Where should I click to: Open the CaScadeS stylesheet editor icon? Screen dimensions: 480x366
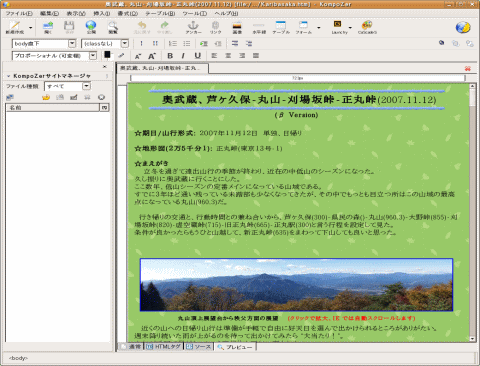click(367, 27)
